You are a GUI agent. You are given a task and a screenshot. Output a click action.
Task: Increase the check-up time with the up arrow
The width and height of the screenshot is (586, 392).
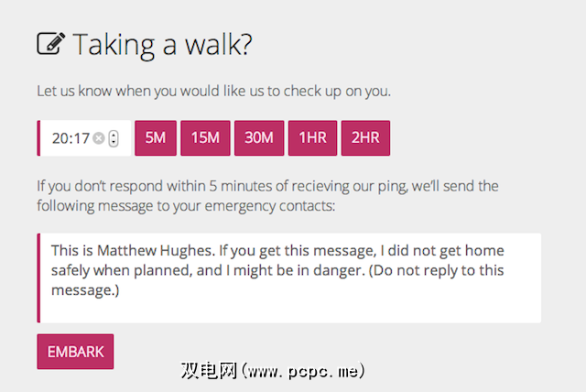(114, 135)
